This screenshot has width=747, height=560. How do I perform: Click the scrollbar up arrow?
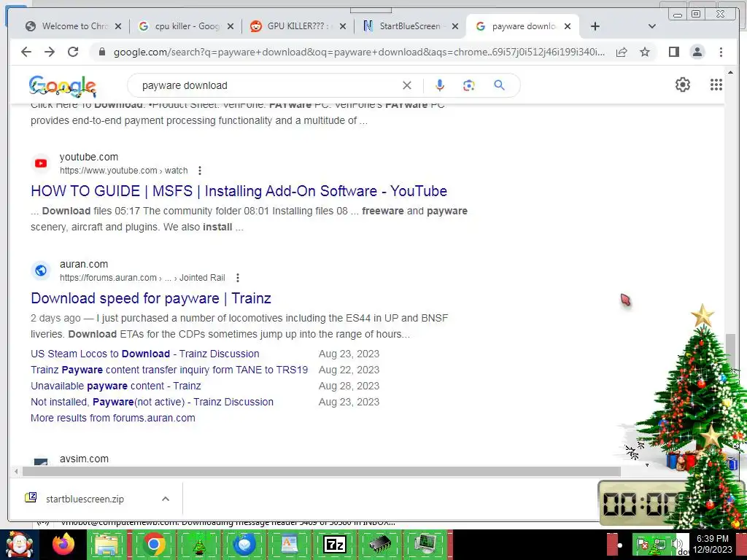click(x=730, y=72)
